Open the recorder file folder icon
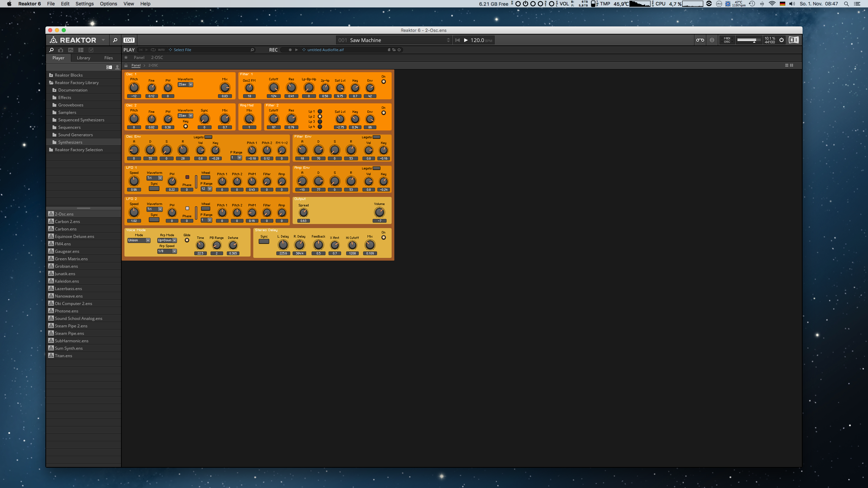The height and width of the screenshot is (488, 868). [x=394, y=50]
